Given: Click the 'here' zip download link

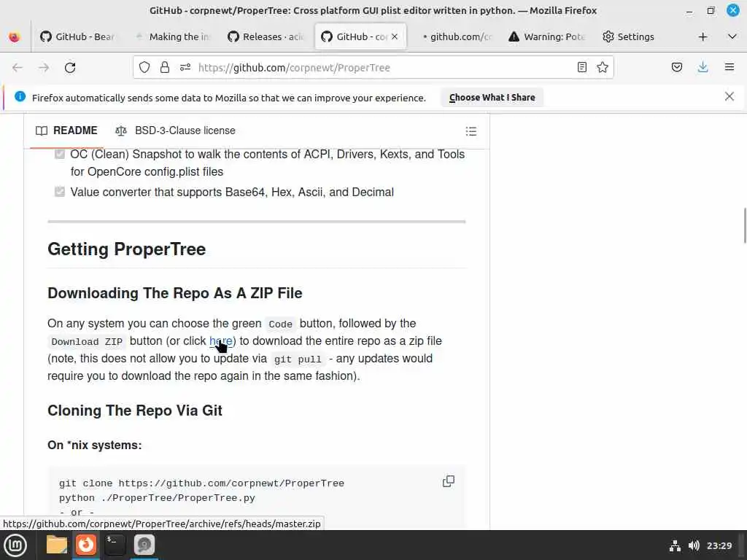Looking at the screenshot, I should 221,341.
